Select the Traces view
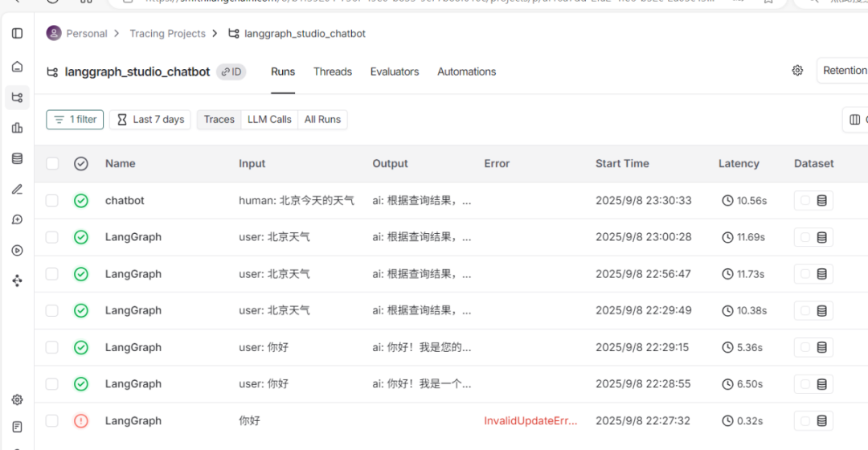Image resolution: width=868 pixels, height=450 pixels. pos(219,120)
